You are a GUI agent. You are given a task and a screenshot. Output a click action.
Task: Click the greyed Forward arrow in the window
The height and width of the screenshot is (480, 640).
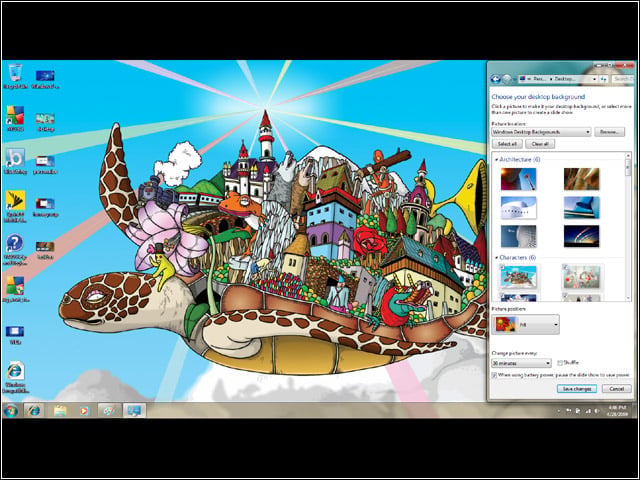click(x=507, y=79)
